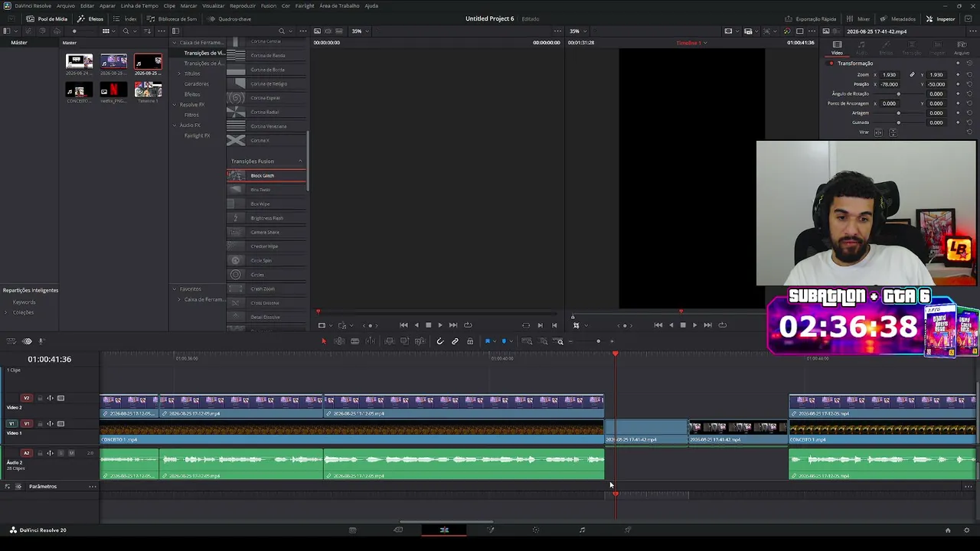Adjust the Arfagem slider
The height and width of the screenshot is (551, 980).
pyautogui.click(x=898, y=112)
